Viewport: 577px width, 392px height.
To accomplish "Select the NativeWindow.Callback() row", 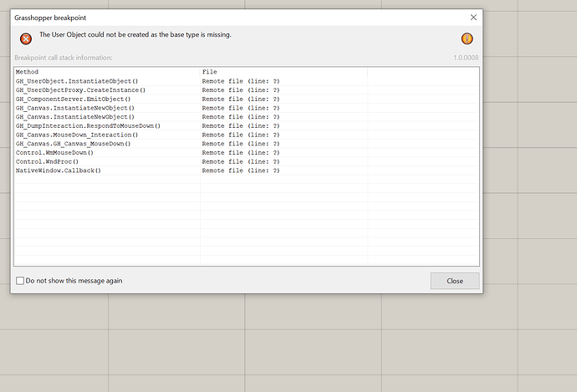I will coord(58,171).
